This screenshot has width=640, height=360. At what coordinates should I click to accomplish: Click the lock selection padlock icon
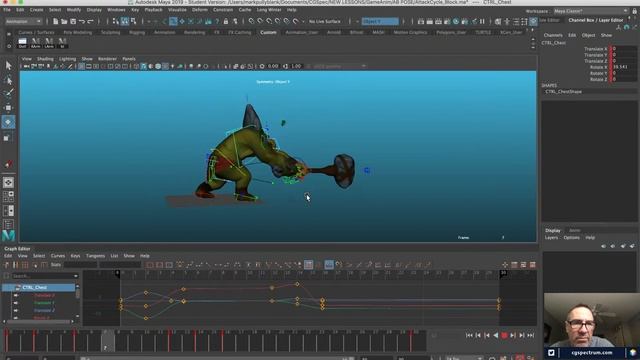tap(226, 21)
